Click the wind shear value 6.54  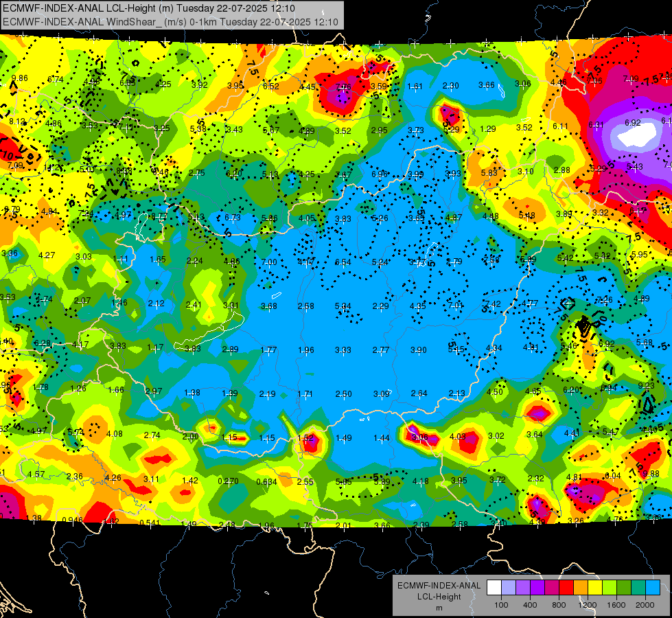[343, 262]
